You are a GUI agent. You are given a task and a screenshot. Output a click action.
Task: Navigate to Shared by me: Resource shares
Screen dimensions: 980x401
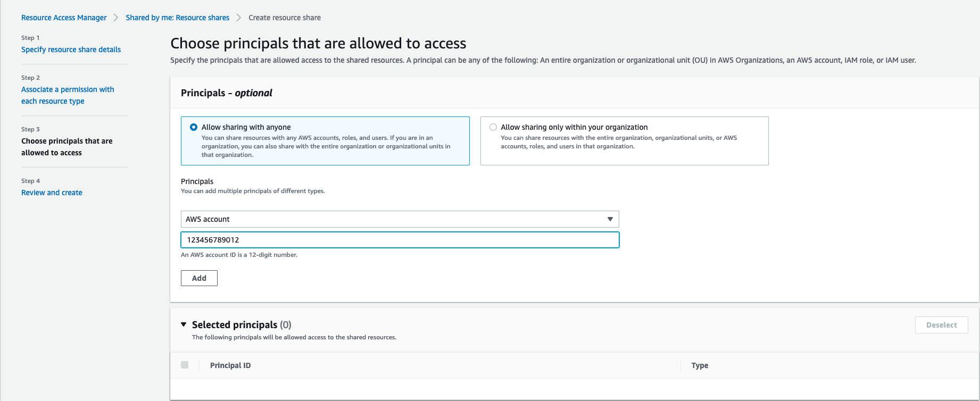coord(177,18)
